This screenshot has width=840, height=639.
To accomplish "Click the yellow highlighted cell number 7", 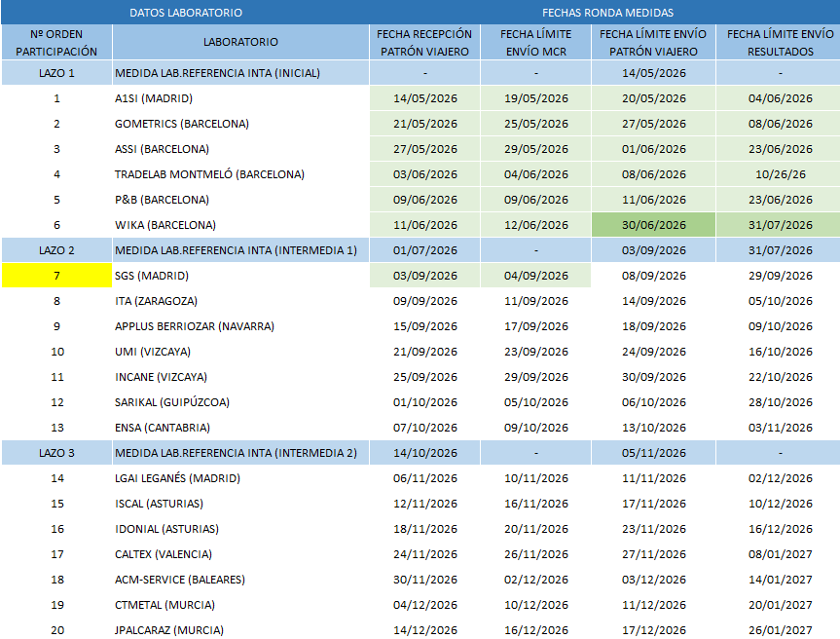I will point(56,276).
